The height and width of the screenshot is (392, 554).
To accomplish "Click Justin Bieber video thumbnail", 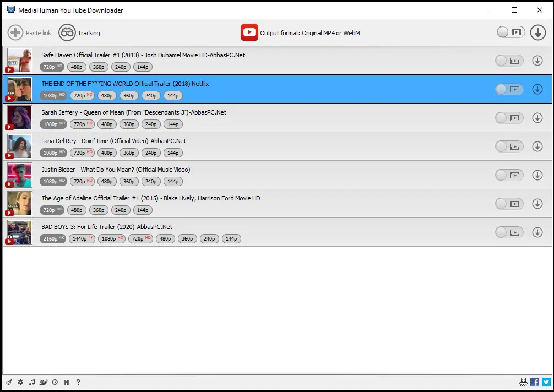I will click(x=20, y=175).
